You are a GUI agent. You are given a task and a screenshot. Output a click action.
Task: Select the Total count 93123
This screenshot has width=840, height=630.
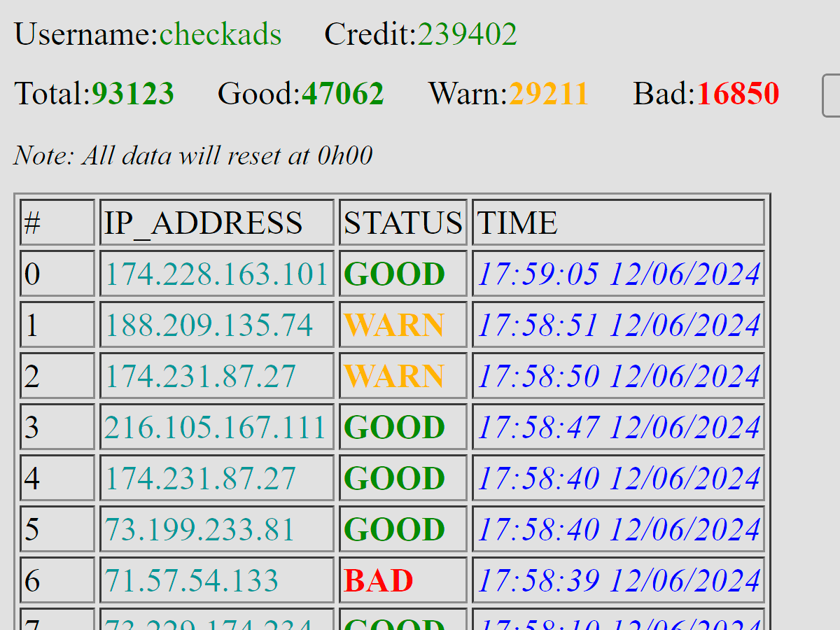point(133,94)
